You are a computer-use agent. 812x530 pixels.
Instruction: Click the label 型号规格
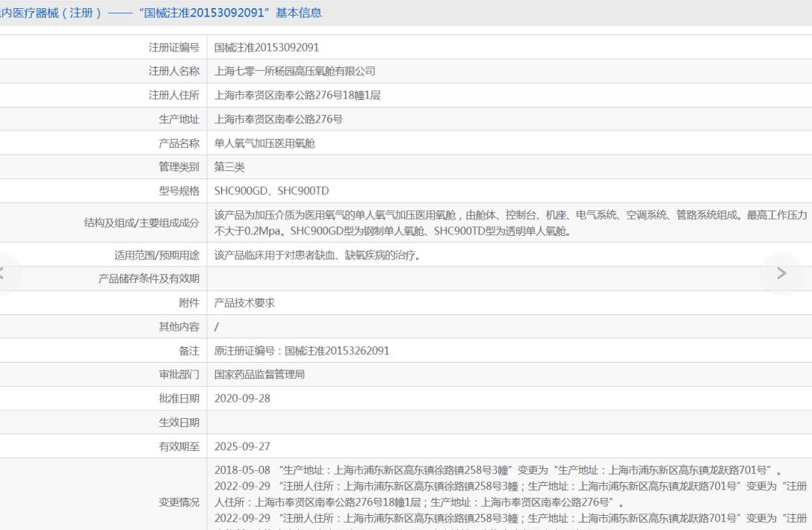click(x=179, y=191)
